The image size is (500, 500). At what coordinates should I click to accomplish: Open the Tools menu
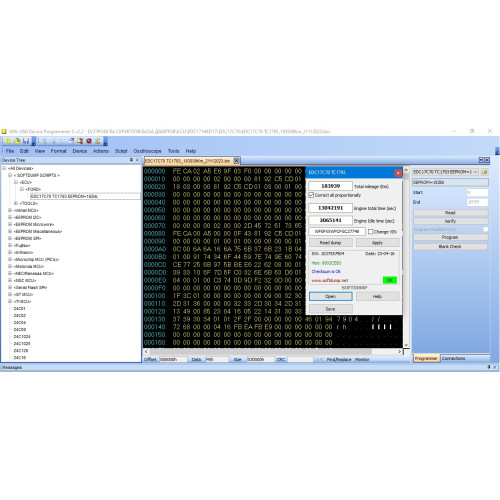click(173, 151)
